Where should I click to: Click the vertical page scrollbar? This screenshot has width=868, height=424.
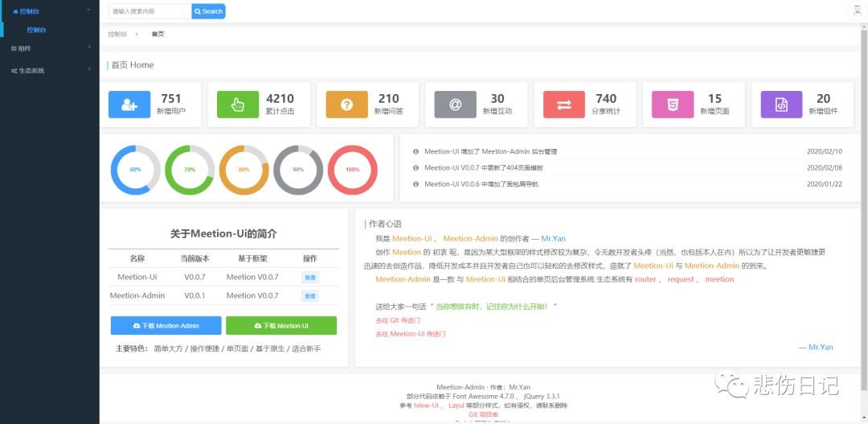point(864,211)
